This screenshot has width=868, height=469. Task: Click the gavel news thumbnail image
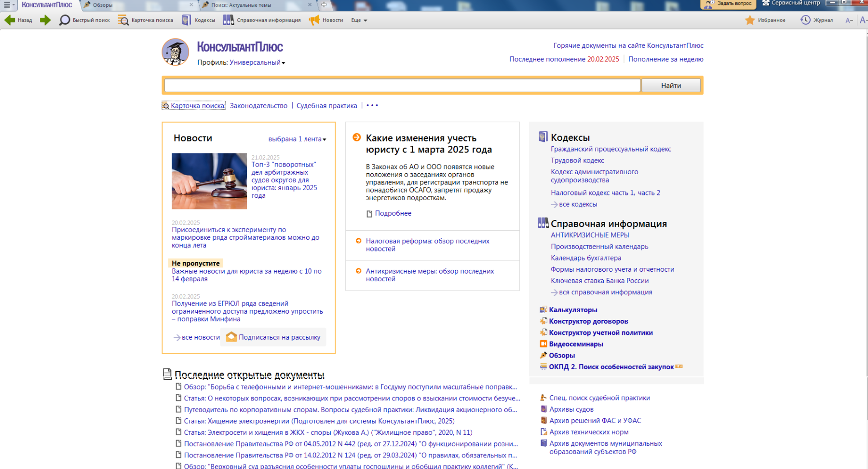209,181
